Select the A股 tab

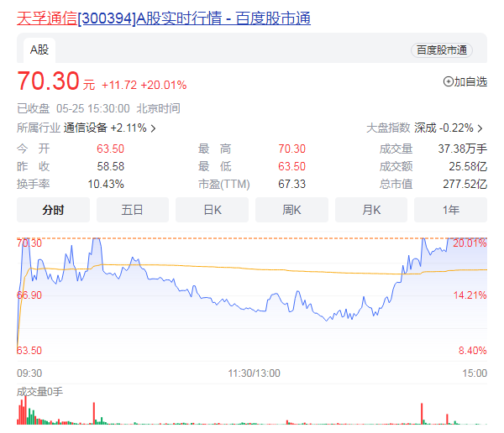point(40,50)
